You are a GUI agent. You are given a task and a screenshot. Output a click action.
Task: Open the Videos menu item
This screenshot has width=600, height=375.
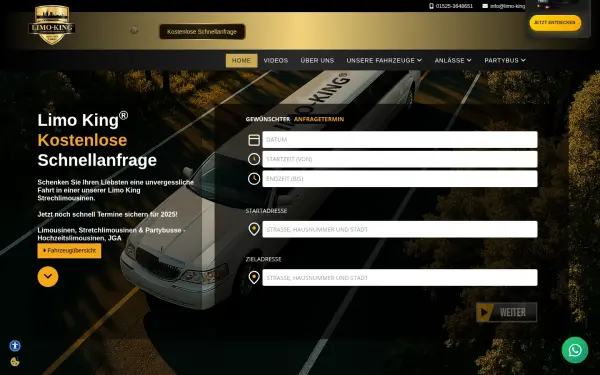tap(276, 60)
